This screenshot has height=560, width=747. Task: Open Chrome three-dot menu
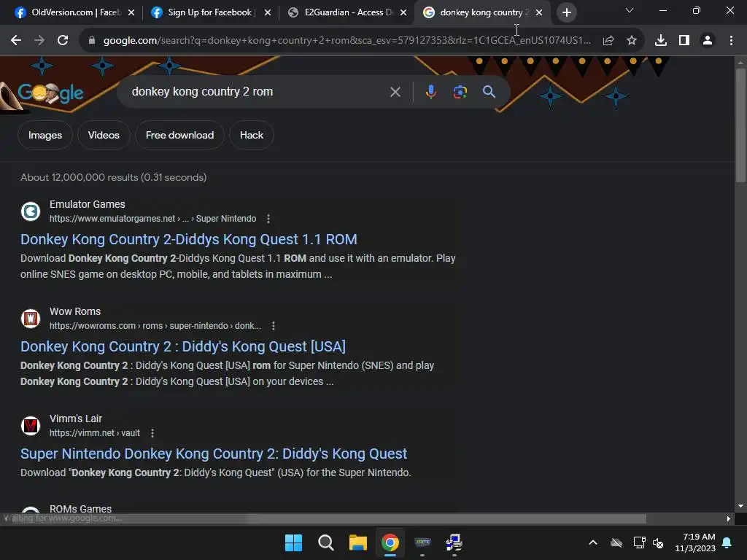click(x=731, y=41)
